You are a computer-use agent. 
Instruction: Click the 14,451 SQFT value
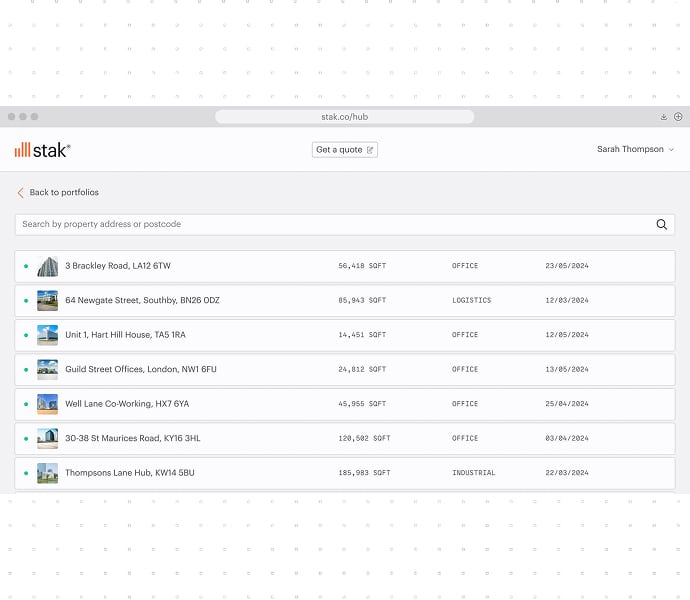click(x=362, y=335)
